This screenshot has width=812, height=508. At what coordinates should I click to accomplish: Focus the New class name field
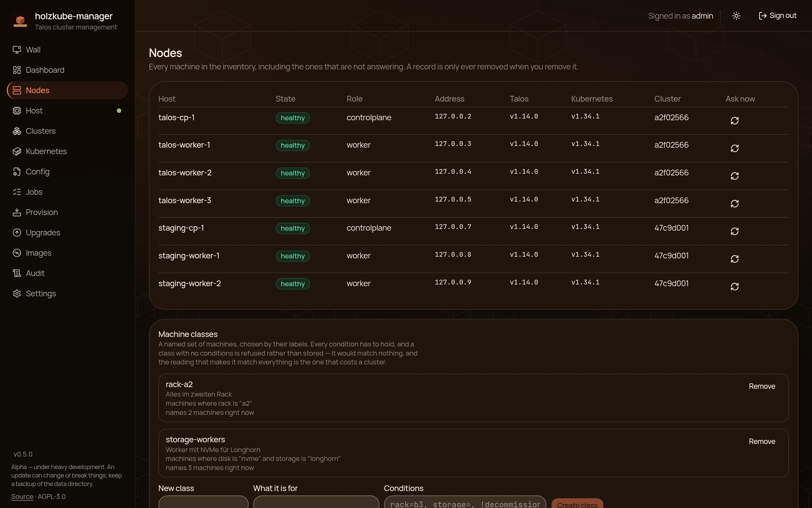(203, 502)
